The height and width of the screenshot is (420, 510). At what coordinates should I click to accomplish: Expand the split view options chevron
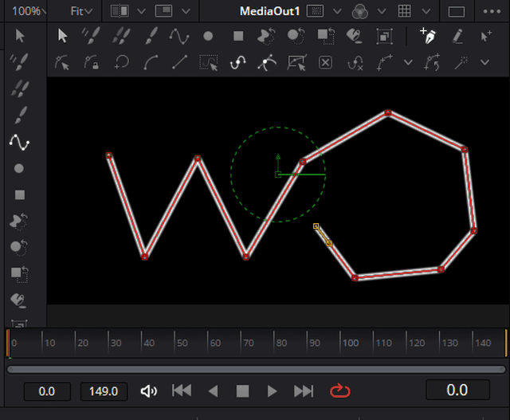point(141,12)
